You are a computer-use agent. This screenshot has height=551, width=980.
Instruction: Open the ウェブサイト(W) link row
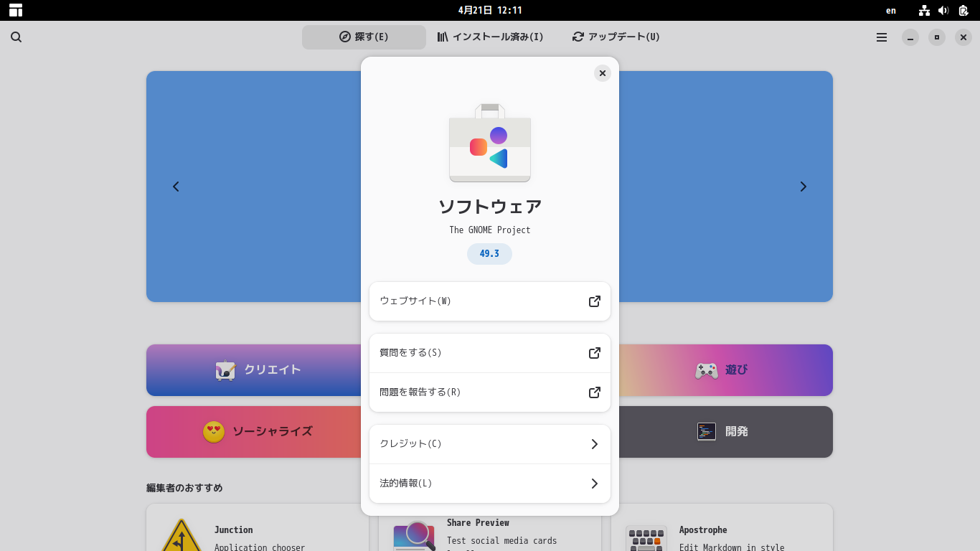(x=490, y=301)
